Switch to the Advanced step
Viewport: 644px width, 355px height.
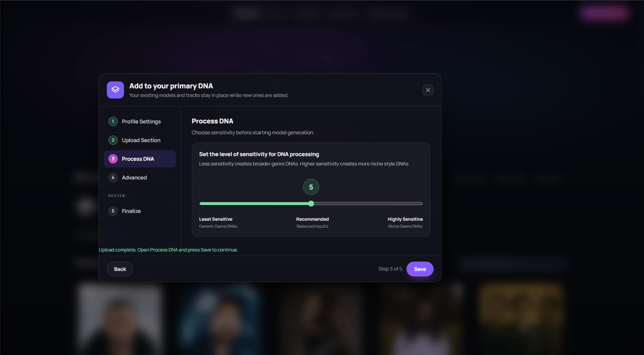tap(140, 178)
